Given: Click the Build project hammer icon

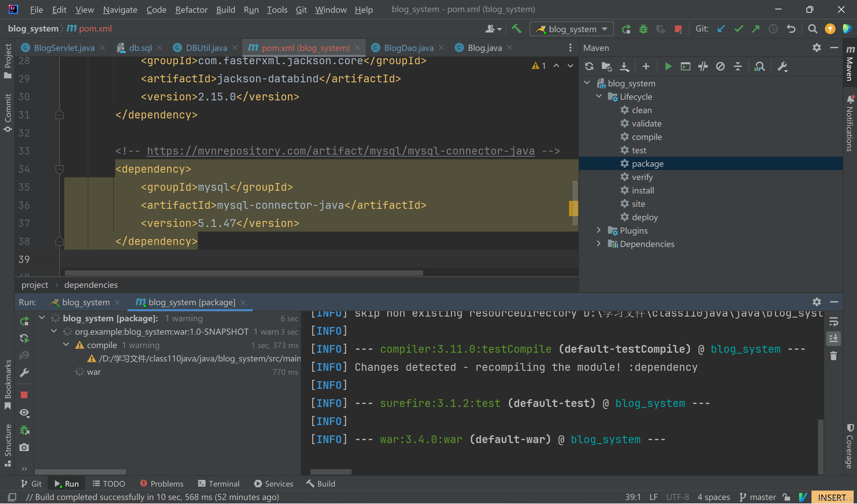Looking at the screenshot, I should 516,29.
